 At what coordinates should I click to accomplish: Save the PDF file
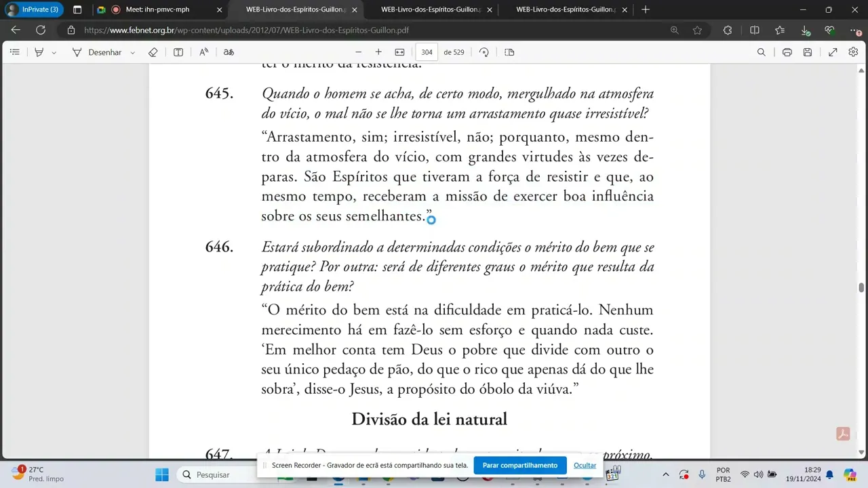click(808, 52)
